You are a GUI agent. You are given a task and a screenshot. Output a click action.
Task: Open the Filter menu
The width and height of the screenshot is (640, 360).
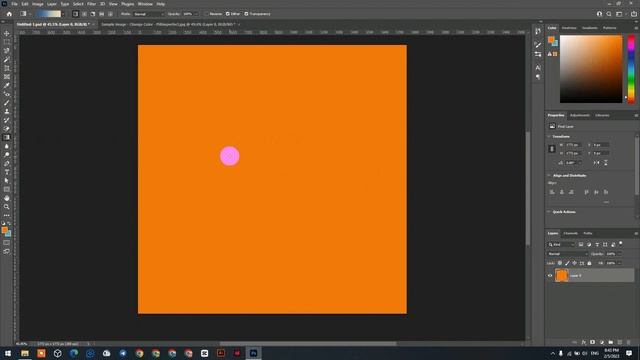91,4
